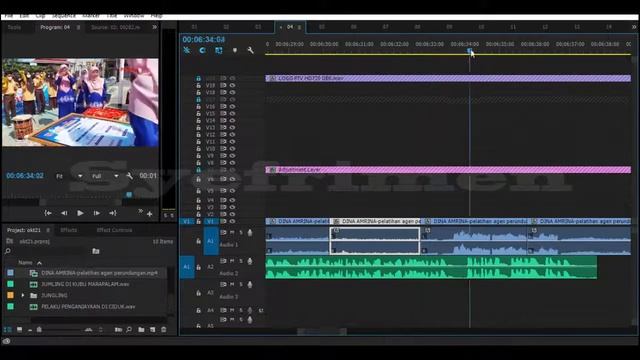Screen dimensions: 640x360
Task: Open Full playback resolution dropdown
Action: point(104,176)
